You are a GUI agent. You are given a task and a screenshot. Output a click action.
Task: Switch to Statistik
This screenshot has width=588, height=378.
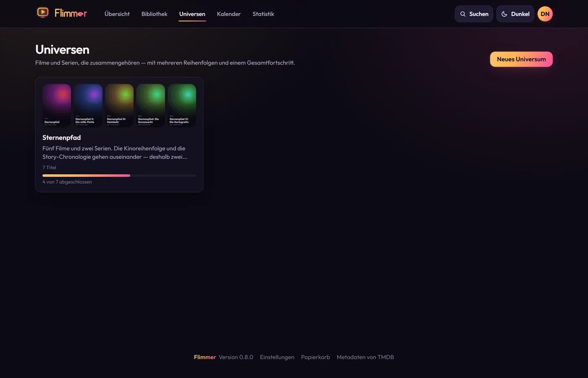tap(263, 14)
